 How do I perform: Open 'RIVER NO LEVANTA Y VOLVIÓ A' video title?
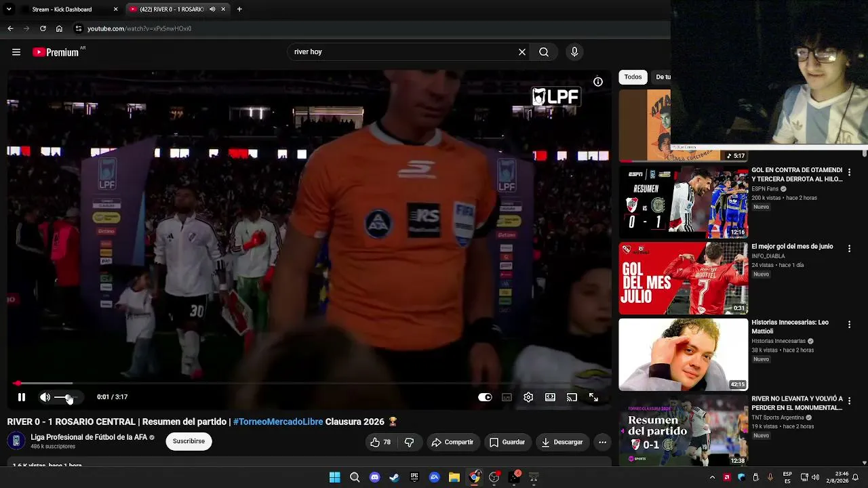click(797, 403)
